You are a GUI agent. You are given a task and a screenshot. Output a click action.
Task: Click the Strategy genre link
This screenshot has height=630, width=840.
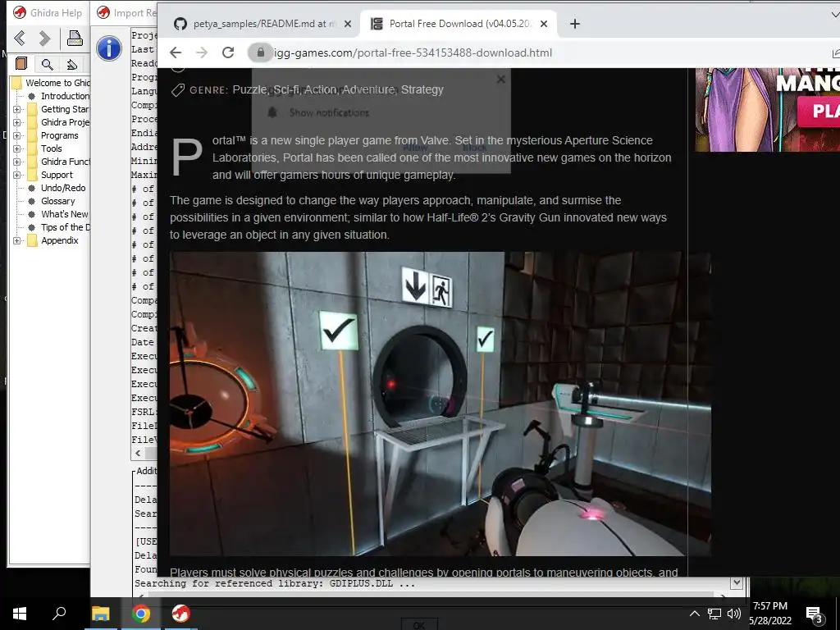[x=422, y=89]
